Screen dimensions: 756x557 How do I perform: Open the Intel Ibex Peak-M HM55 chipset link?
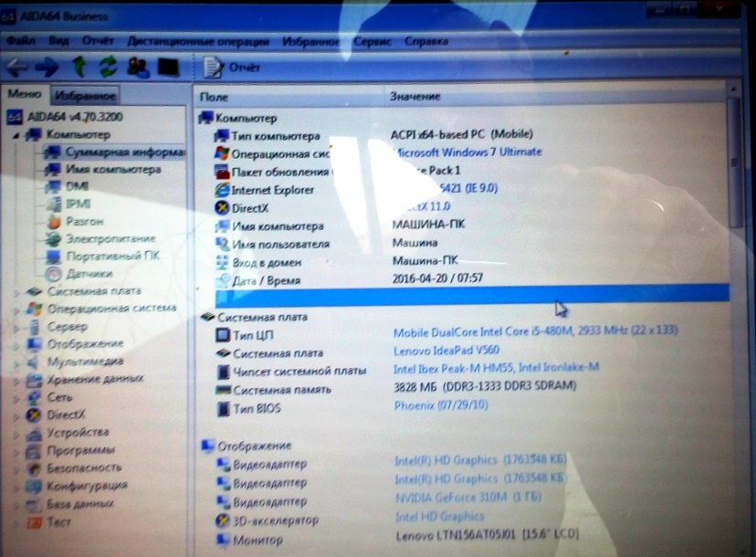(x=496, y=368)
